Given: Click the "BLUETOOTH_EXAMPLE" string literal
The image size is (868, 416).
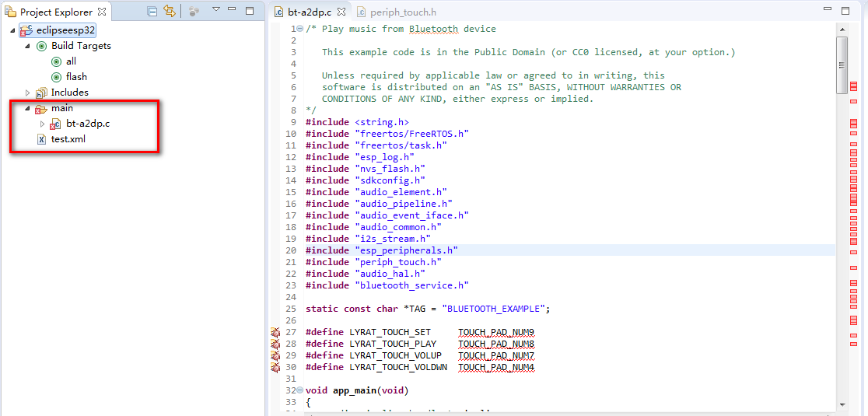Looking at the screenshot, I should click(x=494, y=308).
